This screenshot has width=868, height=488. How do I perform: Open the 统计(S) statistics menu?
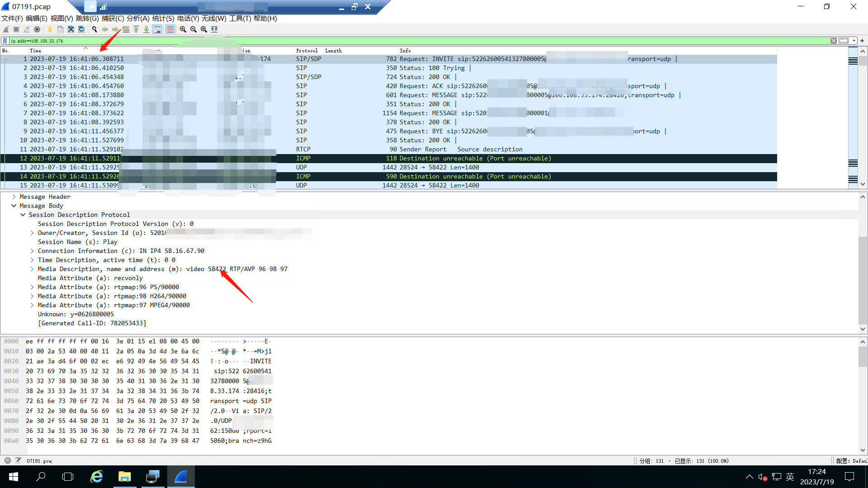(x=163, y=19)
